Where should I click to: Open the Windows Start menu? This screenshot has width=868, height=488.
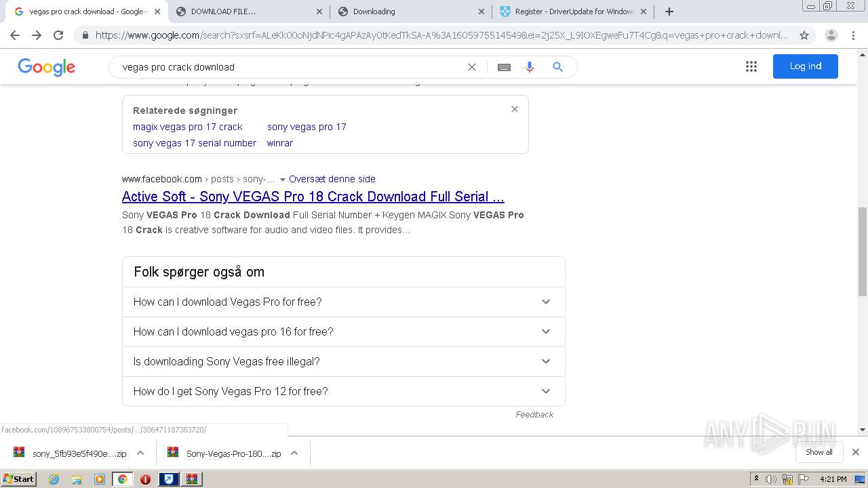[18, 479]
